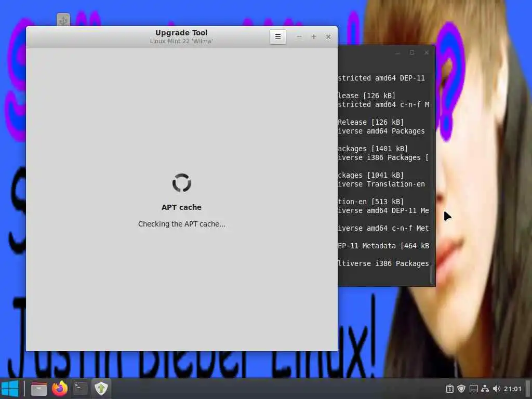Select Upgrade Tool shield taskbar item
Image resolution: width=532 pixels, height=399 pixels.
[101, 389]
